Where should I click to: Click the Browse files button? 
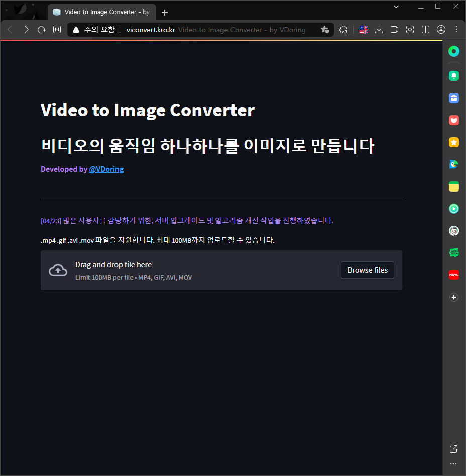click(x=367, y=270)
